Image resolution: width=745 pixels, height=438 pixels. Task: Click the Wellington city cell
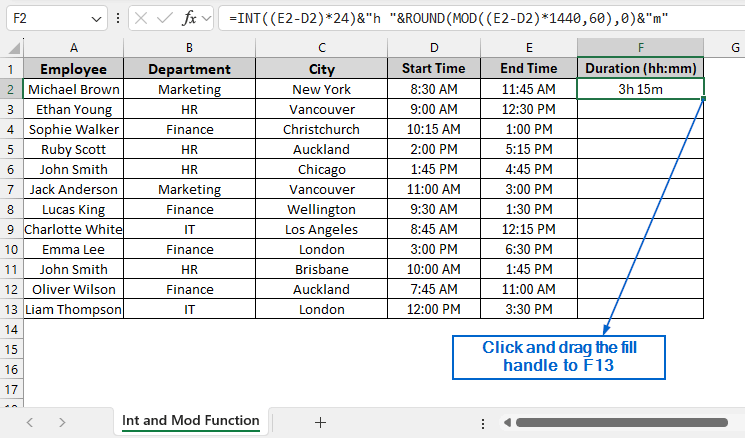click(x=322, y=209)
